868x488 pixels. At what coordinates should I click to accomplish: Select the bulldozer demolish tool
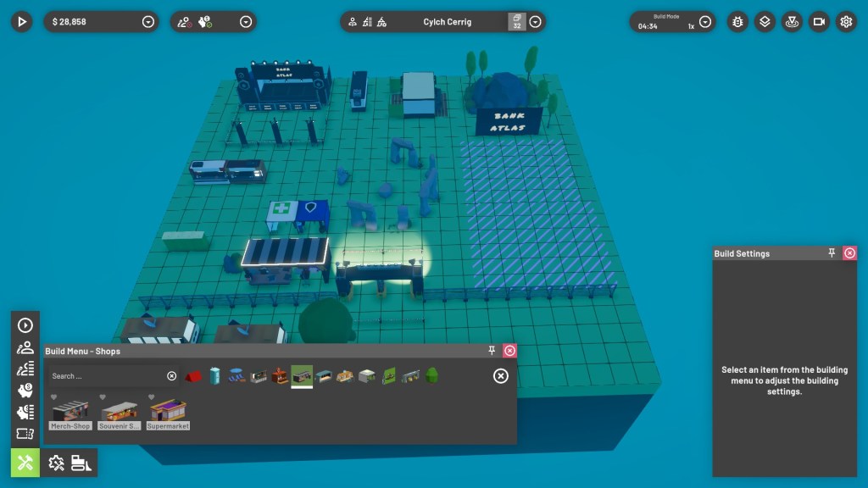pyautogui.click(x=81, y=463)
